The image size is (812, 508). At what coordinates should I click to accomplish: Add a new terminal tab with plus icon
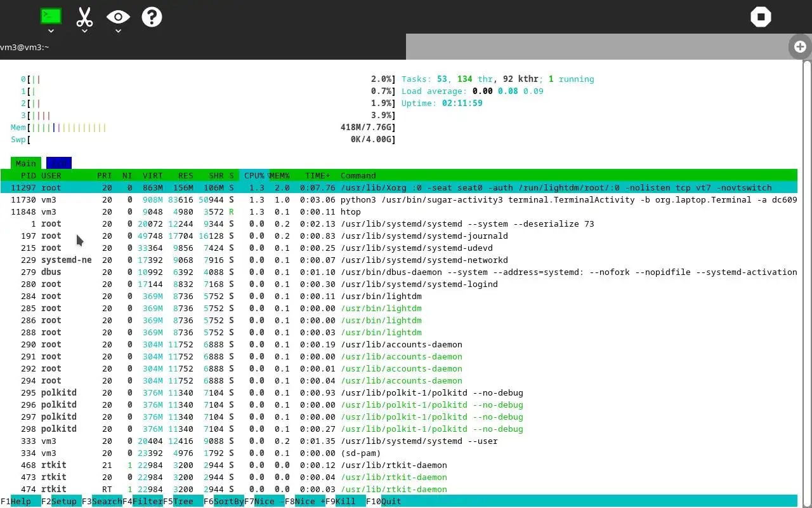[x=800, y=46]
